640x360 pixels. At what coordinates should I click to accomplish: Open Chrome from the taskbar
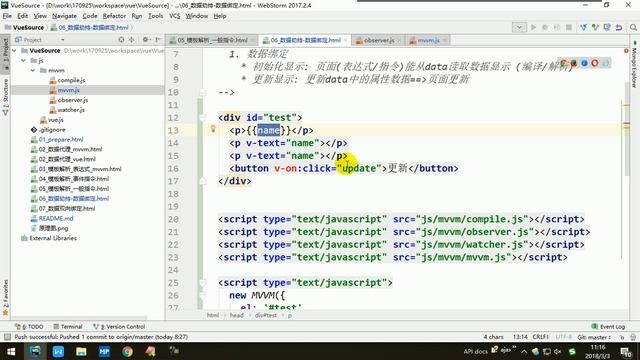coord(127,351)
